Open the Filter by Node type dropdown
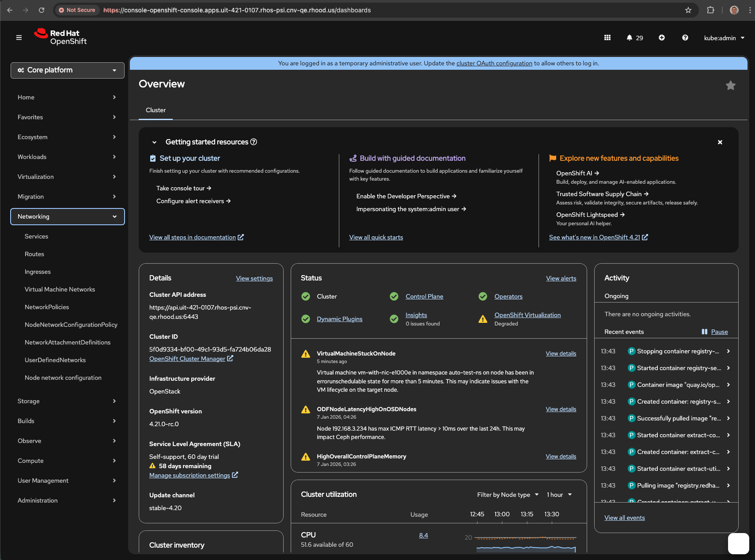The image size is (755, 560). coord(508,495)
